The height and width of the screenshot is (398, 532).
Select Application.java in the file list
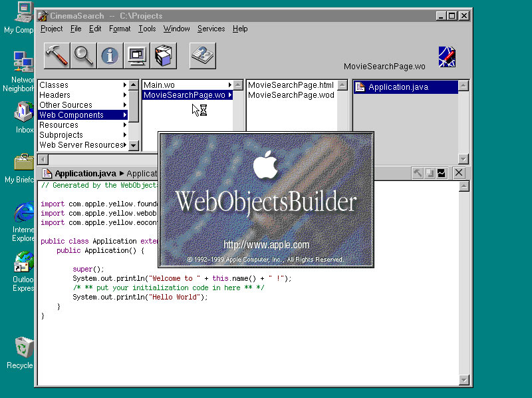[x=398, y=87]
